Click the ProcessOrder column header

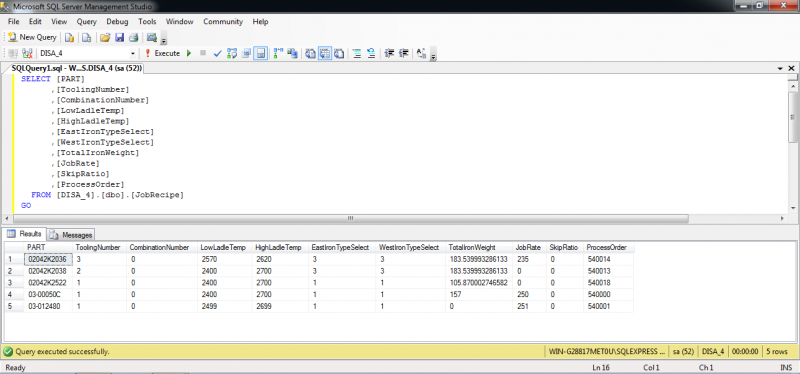pos(609,247)
